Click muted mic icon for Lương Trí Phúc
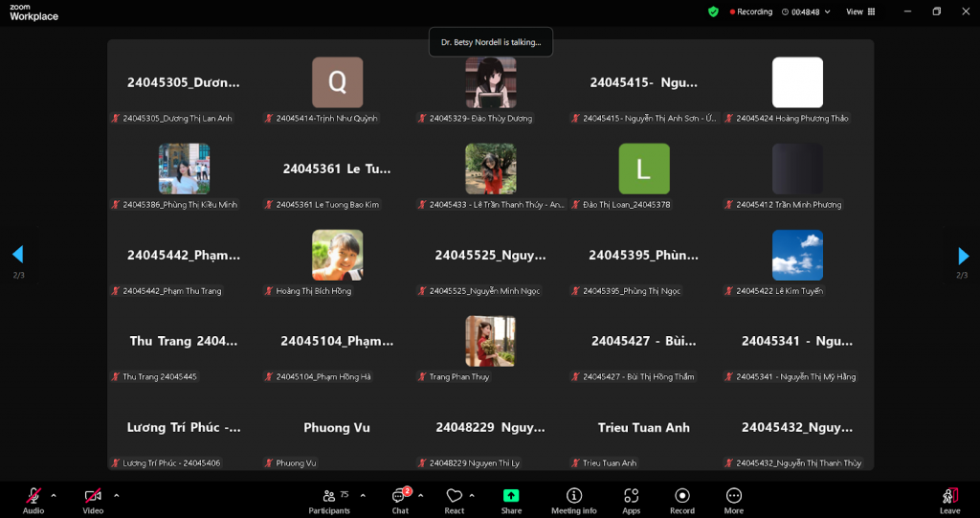This screenshot has height=518, width=980. coord(116,463)
